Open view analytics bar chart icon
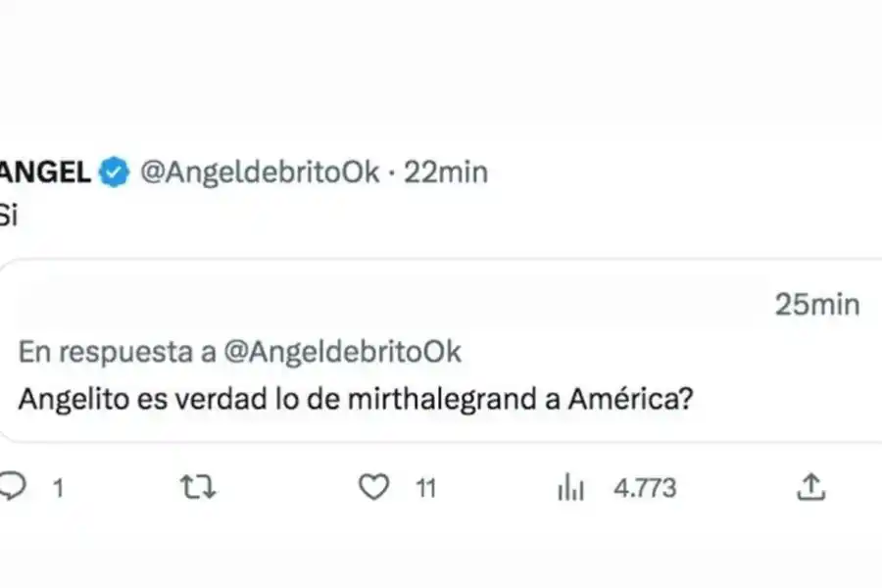 (x=570, y=487)
